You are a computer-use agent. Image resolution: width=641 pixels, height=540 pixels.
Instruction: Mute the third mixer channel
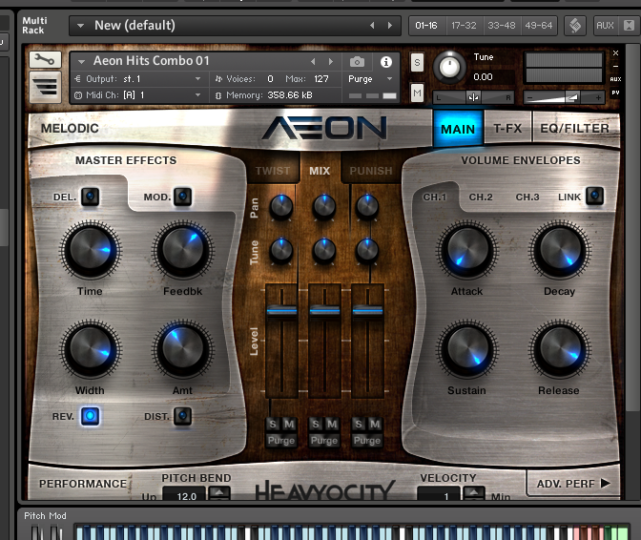pos(374,425)
